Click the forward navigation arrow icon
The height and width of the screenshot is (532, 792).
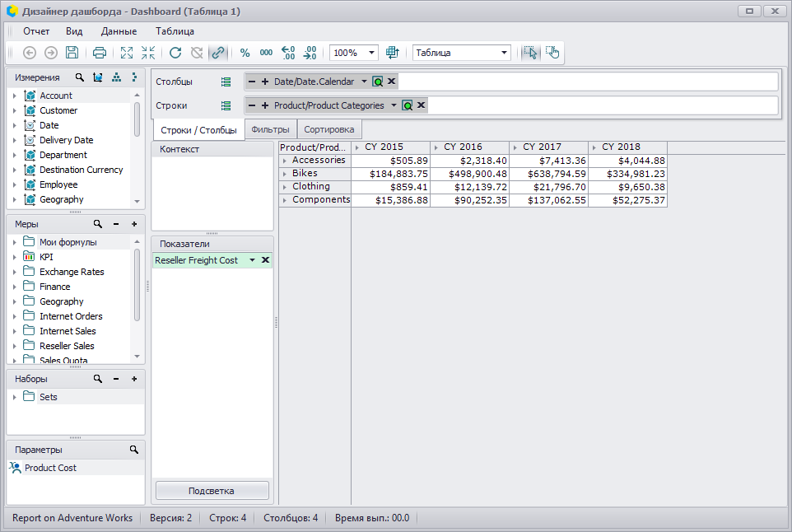[50, 53]
